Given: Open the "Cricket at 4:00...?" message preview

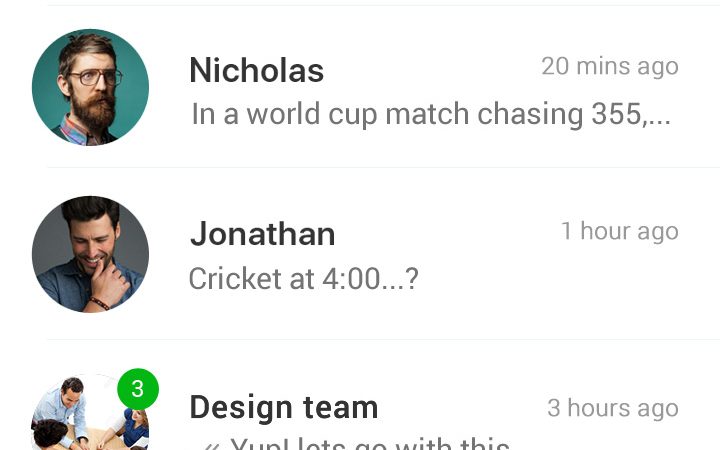Looking at the screenshot, I should tap(304, 279).
